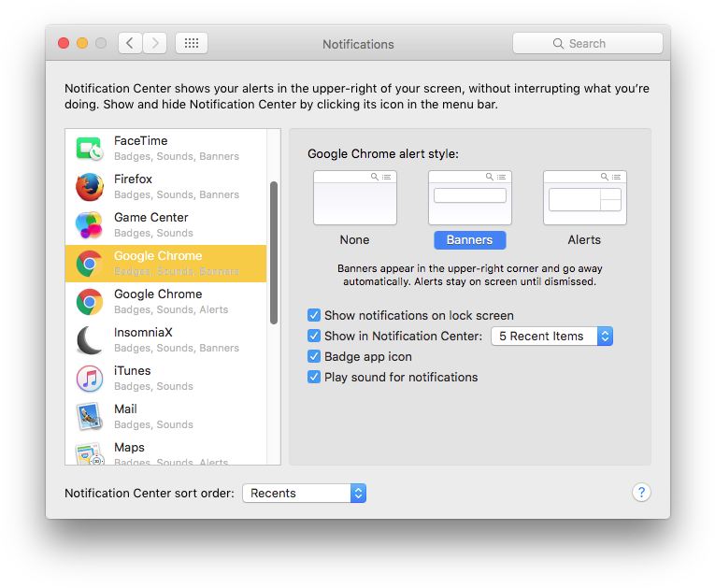Click the Mail stamp icon
Image resolution: width=715 pixels, height=588 pixels.
(90, 417)
